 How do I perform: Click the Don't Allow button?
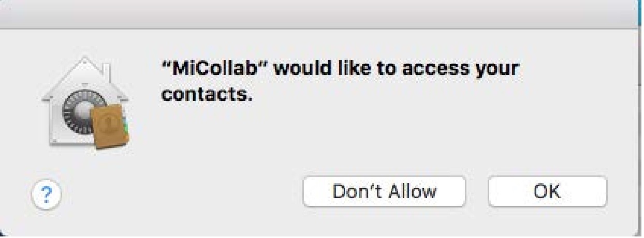(384, 191)
